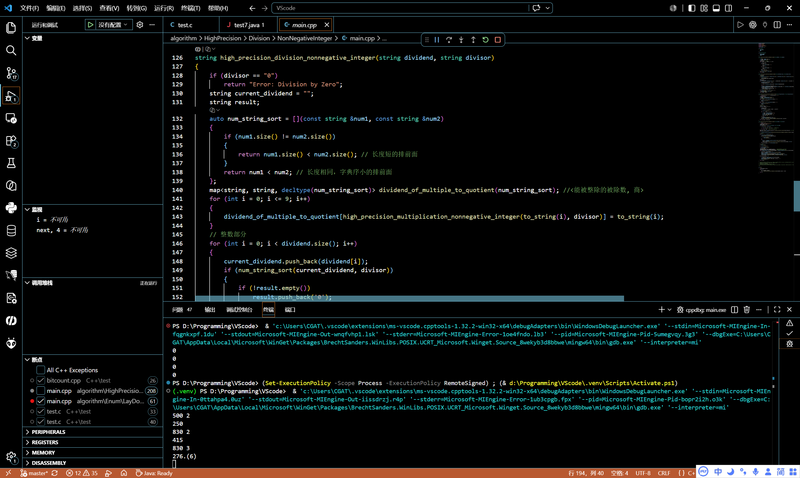Restart the debug session
The width and height of the screenshot is (800, 478).
point(486,40)
